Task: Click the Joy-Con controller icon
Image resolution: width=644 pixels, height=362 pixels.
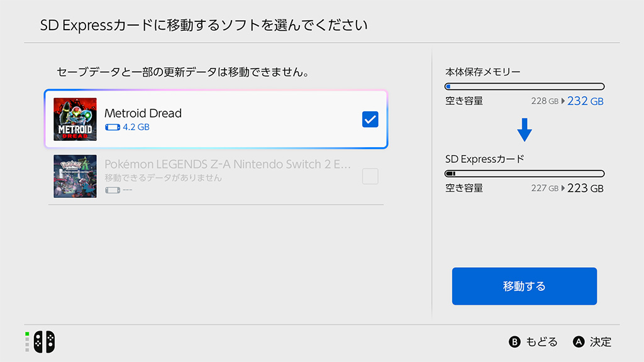Action: click(x=44, y=341)
